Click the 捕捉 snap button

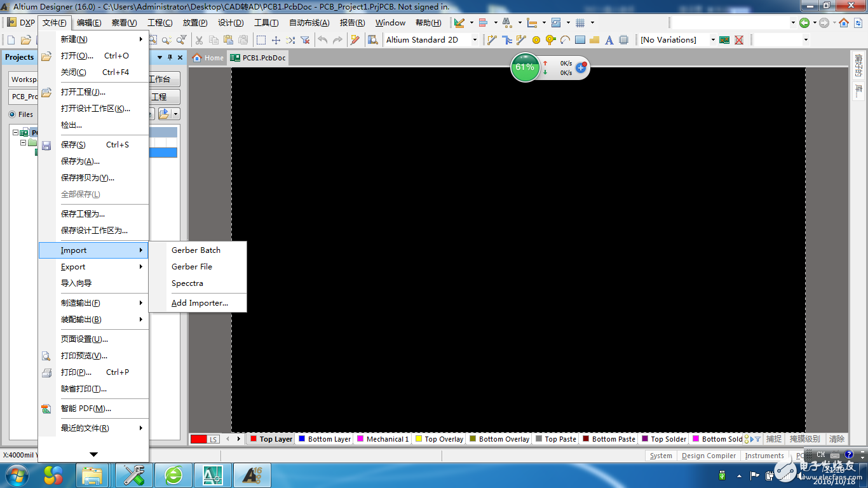tap(774, 439)
